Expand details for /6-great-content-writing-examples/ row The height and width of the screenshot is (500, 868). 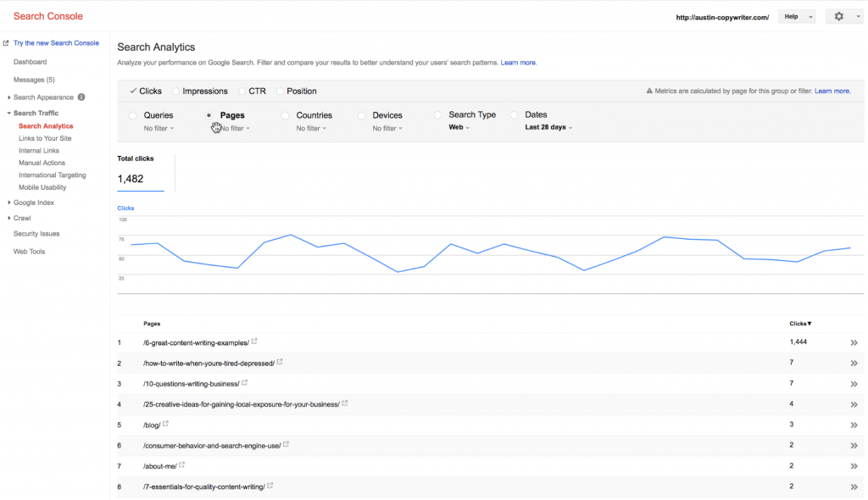(855, 342)
